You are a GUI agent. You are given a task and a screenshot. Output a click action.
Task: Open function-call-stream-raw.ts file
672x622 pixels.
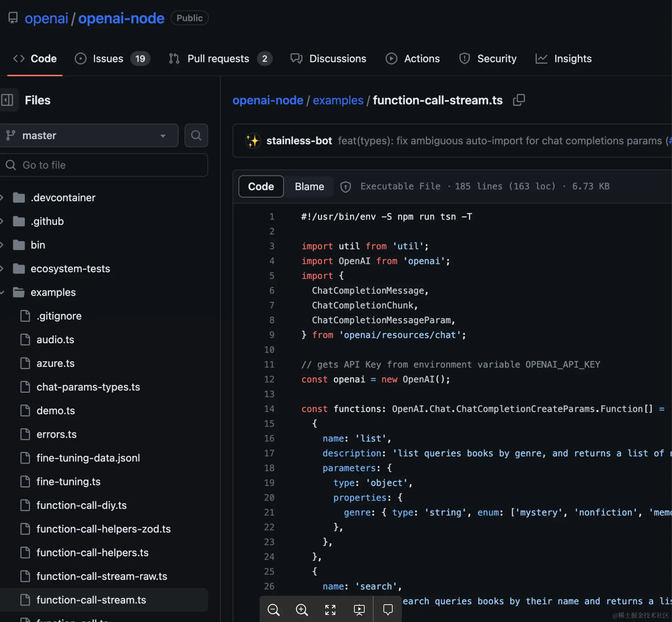click(102, 577)
